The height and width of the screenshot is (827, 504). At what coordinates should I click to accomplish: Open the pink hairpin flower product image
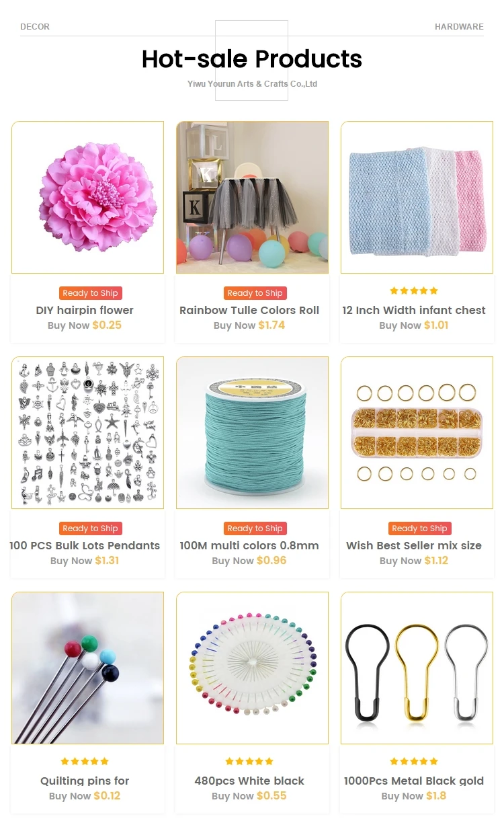[88, 198]
